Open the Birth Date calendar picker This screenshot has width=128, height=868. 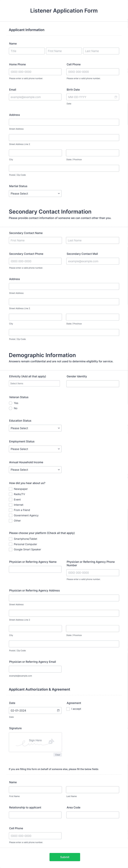[x=116, y=97]
